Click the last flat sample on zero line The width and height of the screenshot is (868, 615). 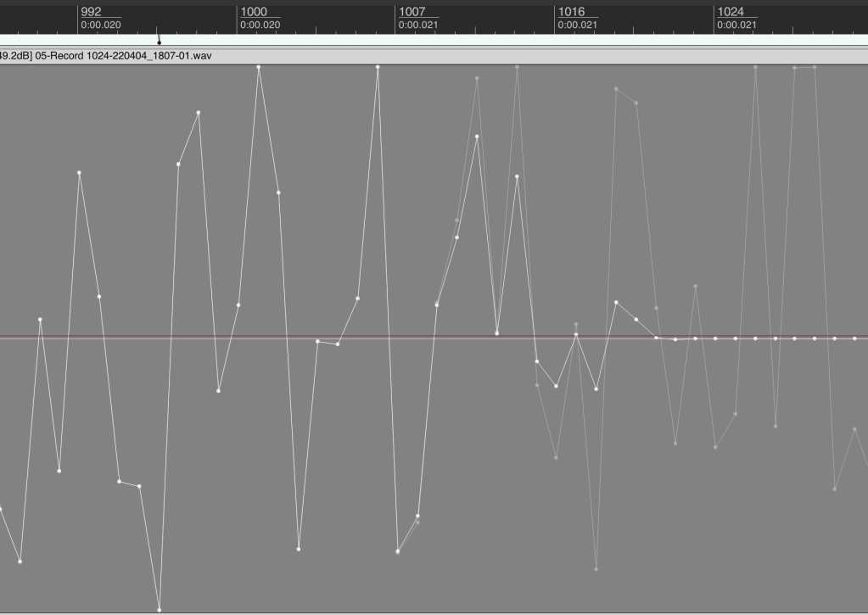coord(854,338)
